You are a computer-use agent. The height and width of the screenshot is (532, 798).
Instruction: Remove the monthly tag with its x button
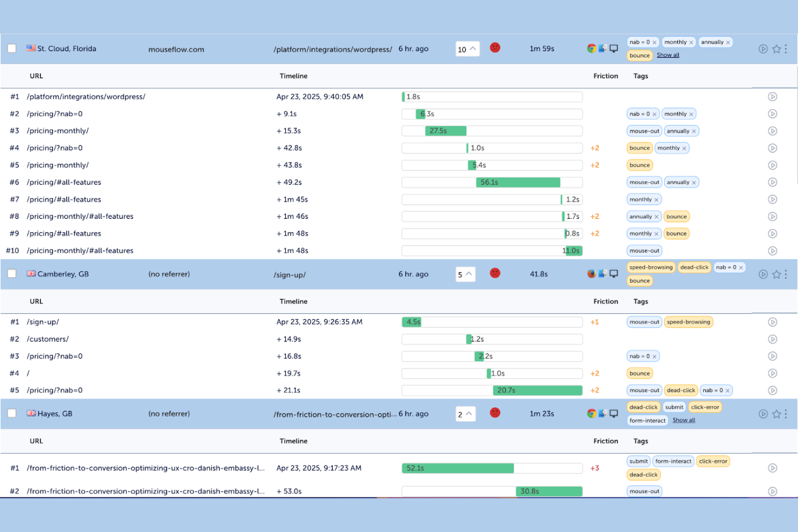coord(690,42)
